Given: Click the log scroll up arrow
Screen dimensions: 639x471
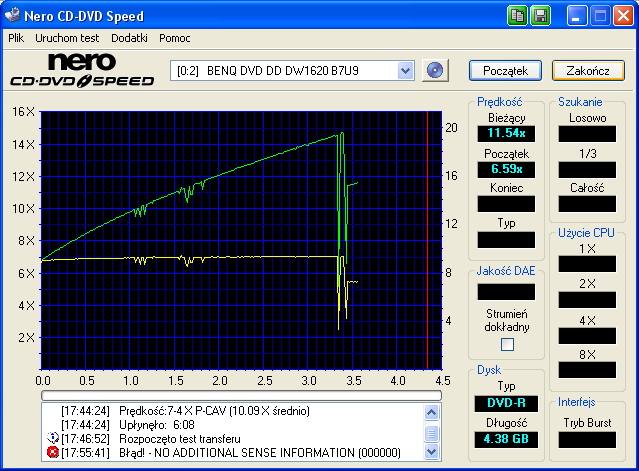Looking at the screenshot, I should (x=432, y=412).
